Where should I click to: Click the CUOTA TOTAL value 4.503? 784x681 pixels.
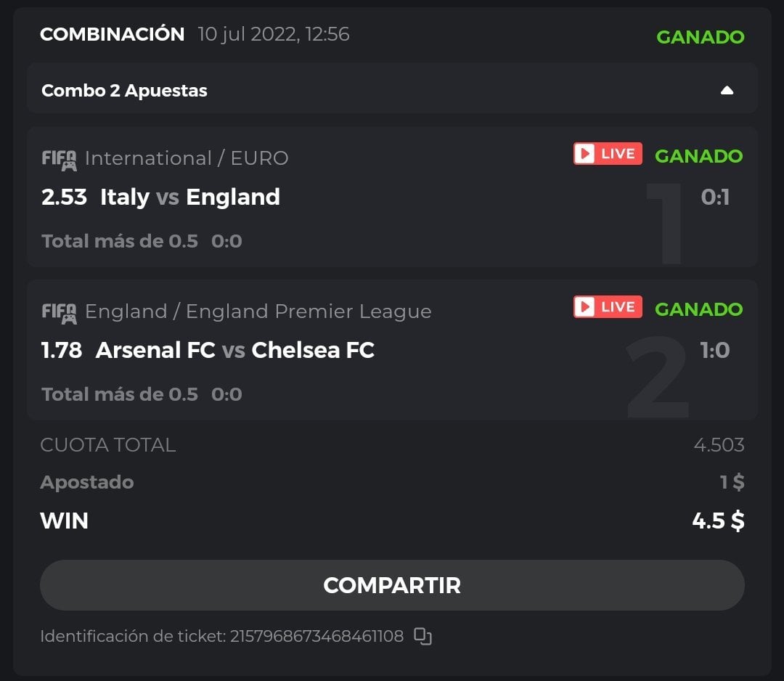pyautogui.click(x=719, y=445)
